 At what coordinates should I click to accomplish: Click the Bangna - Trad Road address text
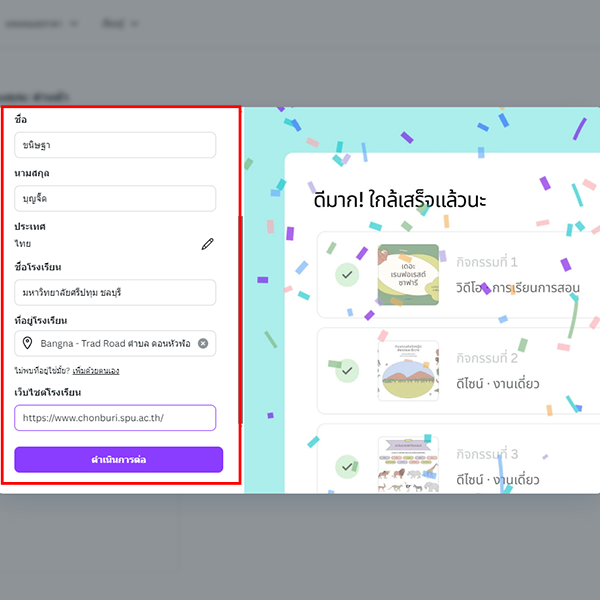tap(115, 343)
